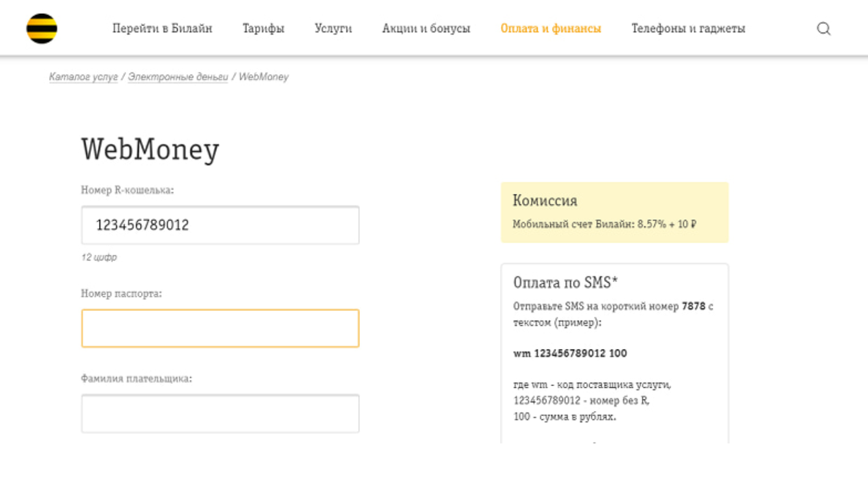The width and height of the screenshot is (868, 499).
Task: Open the Тарифы menu item
Action: [263, 28]
